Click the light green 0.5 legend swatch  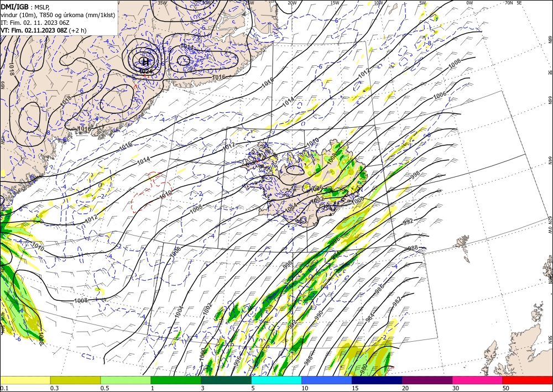pyautogui.click(x=126, y=380)
